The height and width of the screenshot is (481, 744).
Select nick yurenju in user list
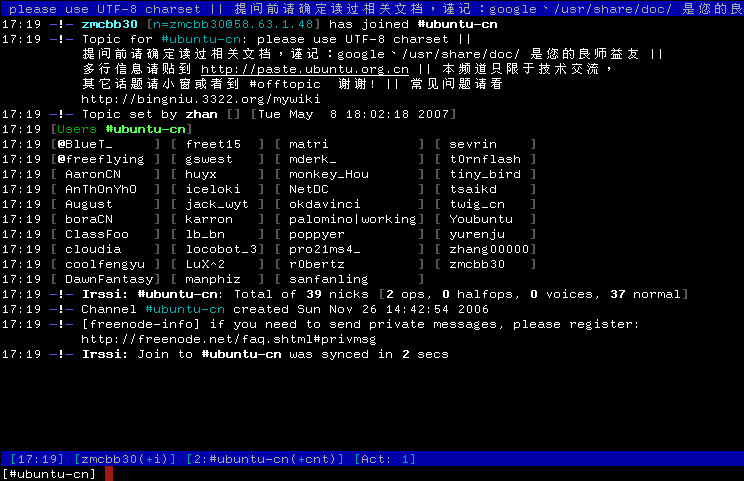coord(477,234)
